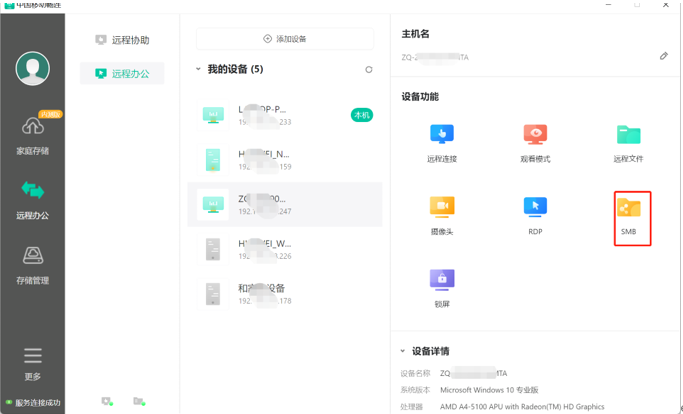The width and height of the screenshot is (683, 414).
Task: Open 家庭存储 in the left sidebar
Action: pyautogui.click(x=32, y=133)
